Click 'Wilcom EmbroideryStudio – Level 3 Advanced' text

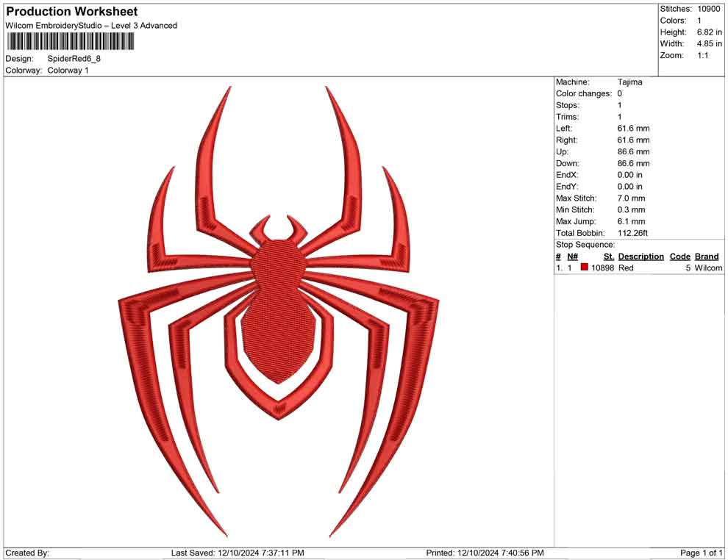(91, 26)
